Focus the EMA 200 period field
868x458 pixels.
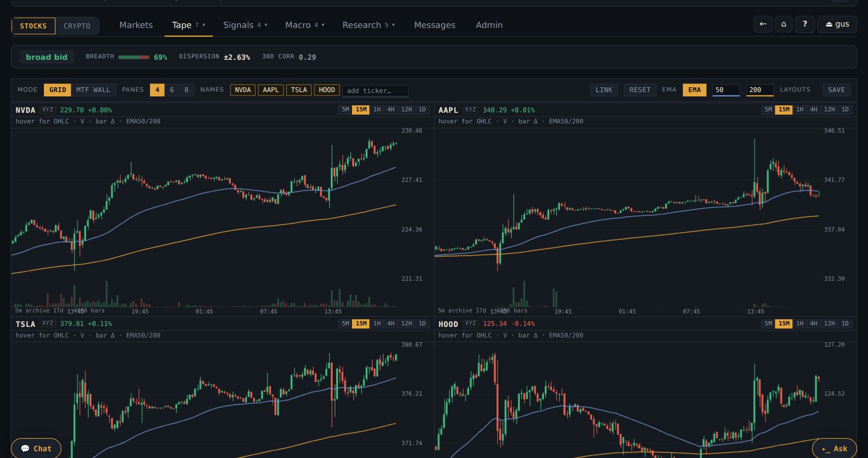759,90
